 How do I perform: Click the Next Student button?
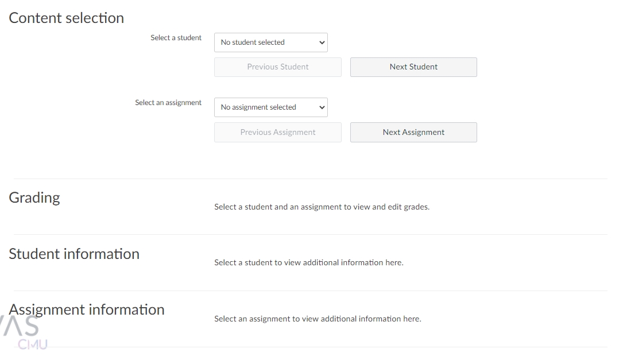point(413,67)
